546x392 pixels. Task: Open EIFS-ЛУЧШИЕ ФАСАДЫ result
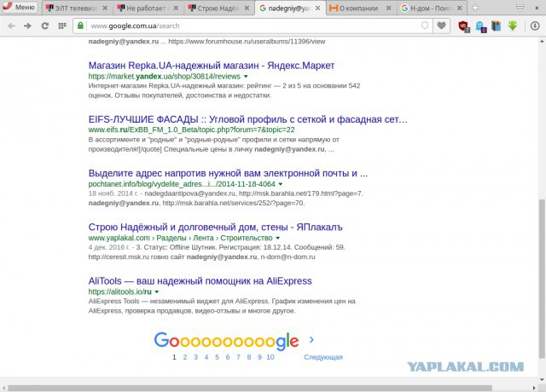pos(247,119)
